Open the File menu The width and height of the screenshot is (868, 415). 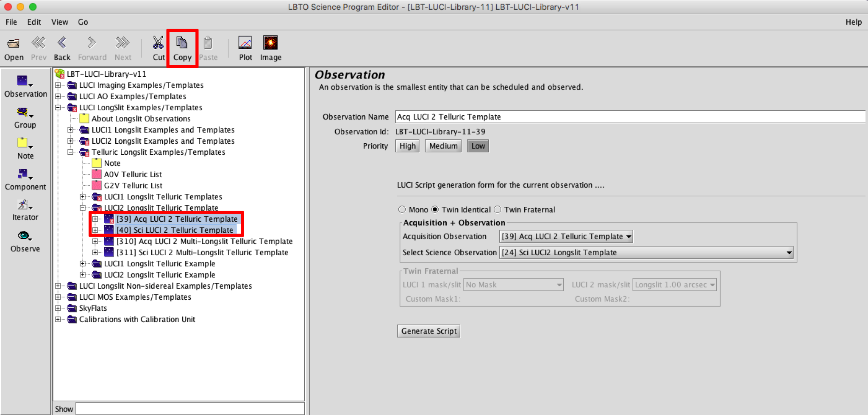pos(11,22)
